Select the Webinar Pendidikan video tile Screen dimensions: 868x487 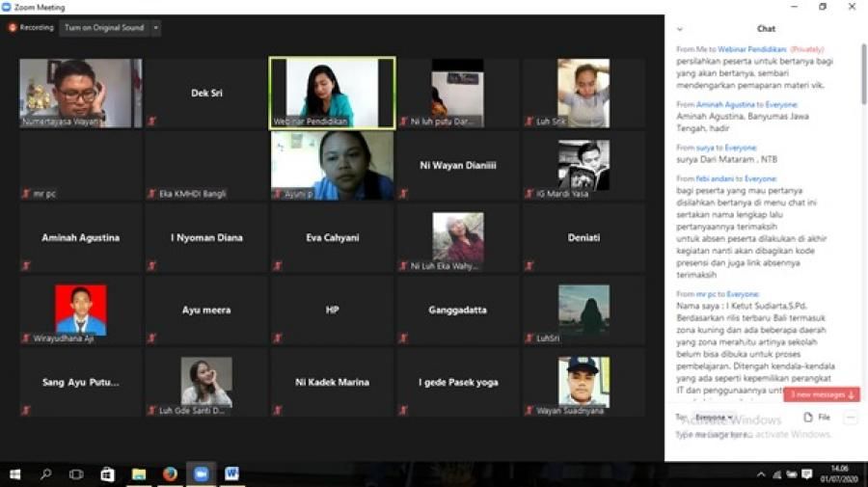point(332,93)
